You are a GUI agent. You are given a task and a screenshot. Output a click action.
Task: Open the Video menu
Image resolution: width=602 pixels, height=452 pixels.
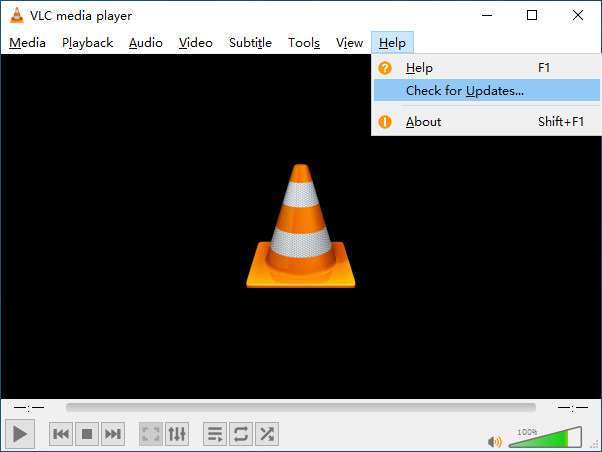pos(195,43)
